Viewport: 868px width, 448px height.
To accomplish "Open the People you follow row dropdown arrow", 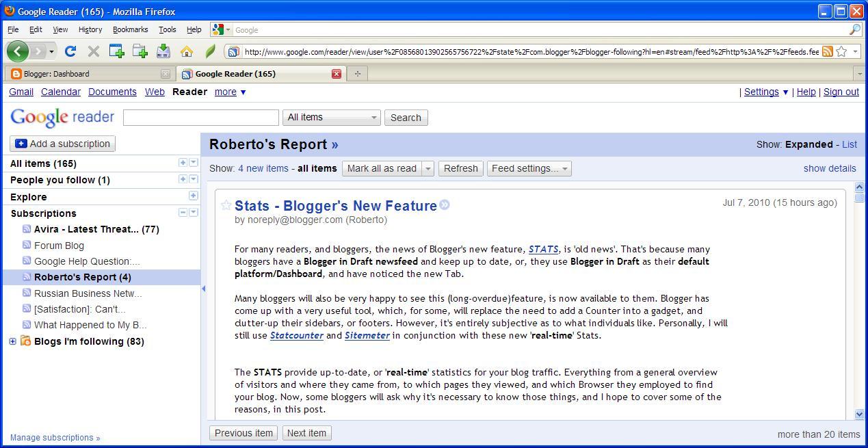I will [194, 179].
